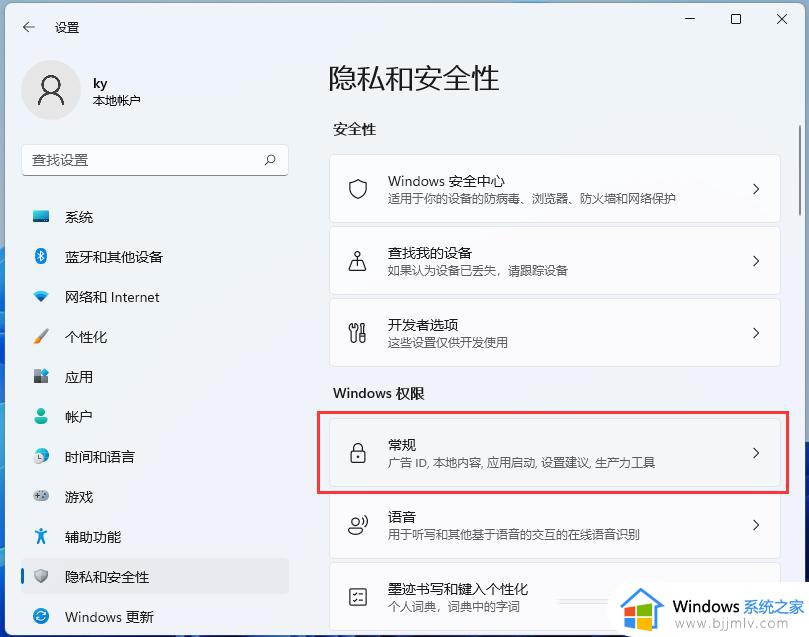Expand Windows 安全中心 via its chevron
The image size is (809, 637).
pos(756,189)
